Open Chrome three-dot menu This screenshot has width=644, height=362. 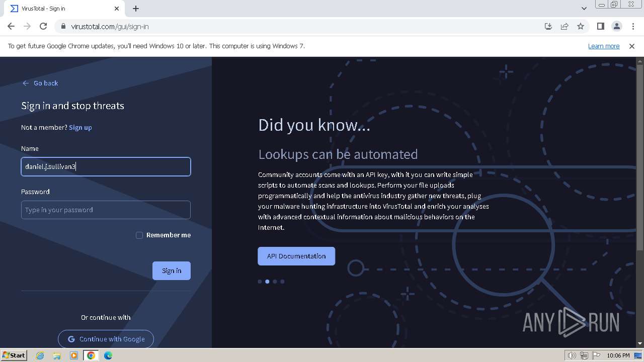pyautogui.click(x=632, y=26)
